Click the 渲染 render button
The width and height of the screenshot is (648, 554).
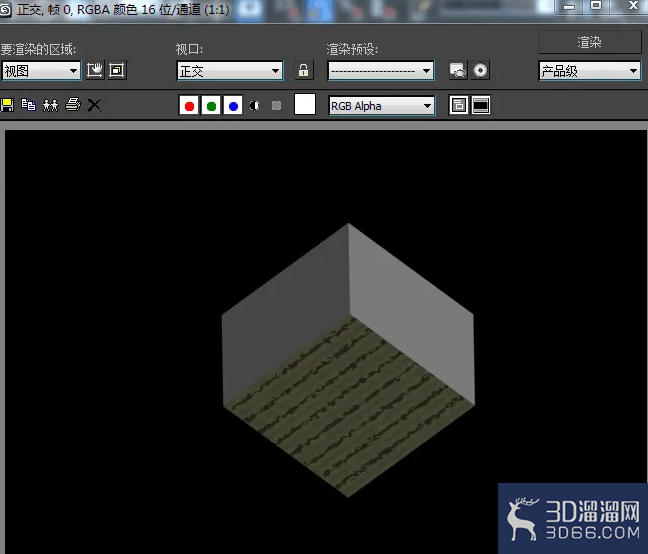590,42
